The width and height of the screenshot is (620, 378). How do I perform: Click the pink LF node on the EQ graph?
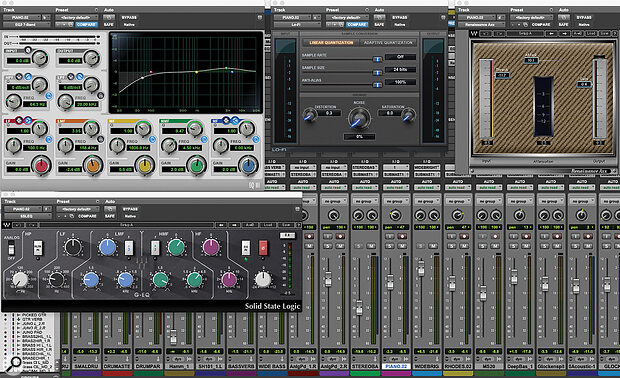click(151, 72)
